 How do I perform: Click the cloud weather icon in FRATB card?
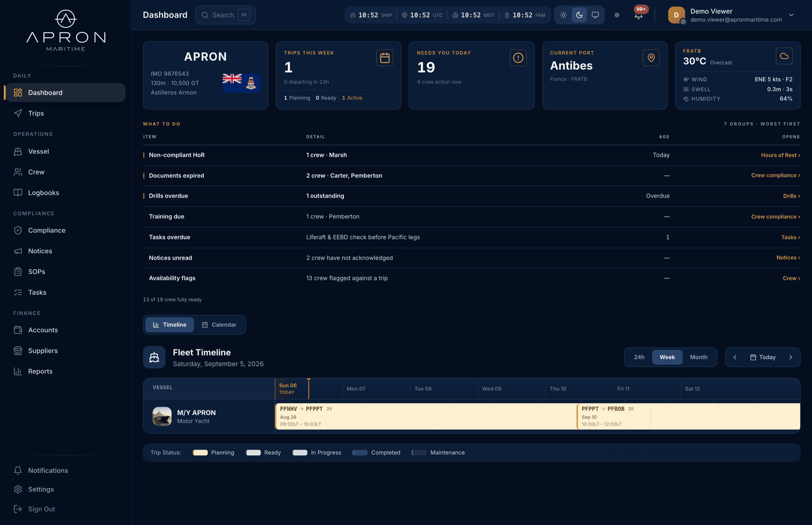784,56
